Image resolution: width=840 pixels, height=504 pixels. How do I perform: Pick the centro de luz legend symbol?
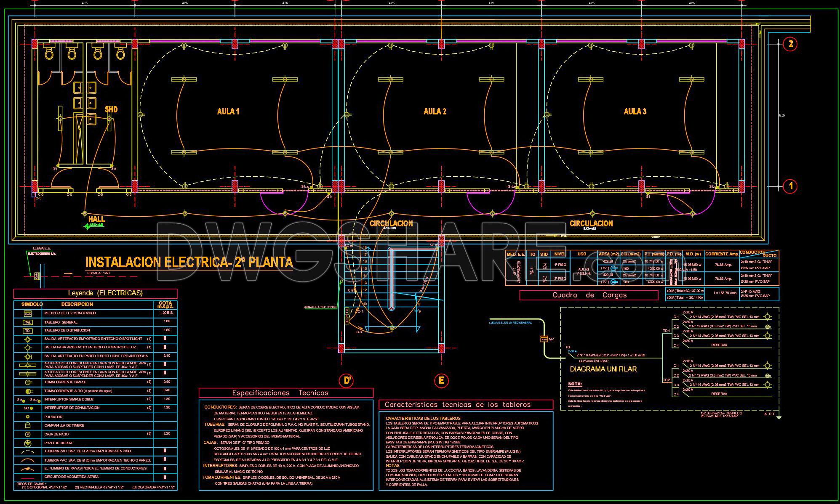(28, 348)
